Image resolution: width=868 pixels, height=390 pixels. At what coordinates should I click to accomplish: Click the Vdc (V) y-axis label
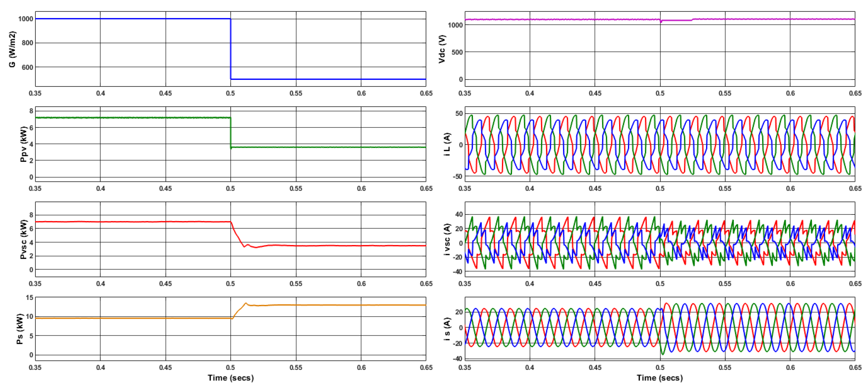coord(442,49)
